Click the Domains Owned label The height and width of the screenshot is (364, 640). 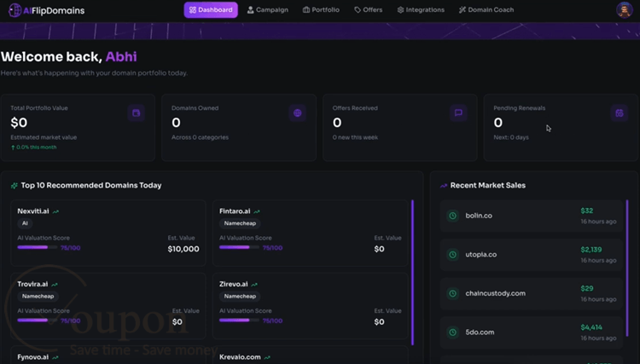point(195,108)
